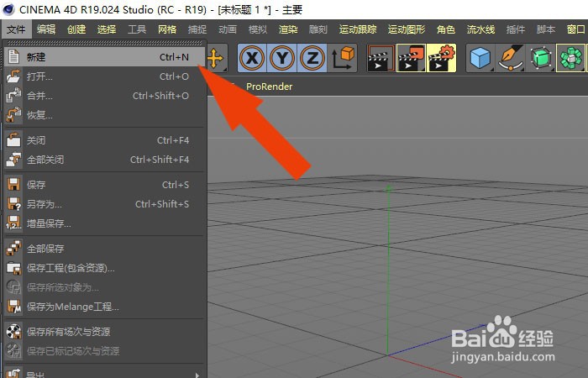Choose 全部关闭 menu entry

point(105,160)
